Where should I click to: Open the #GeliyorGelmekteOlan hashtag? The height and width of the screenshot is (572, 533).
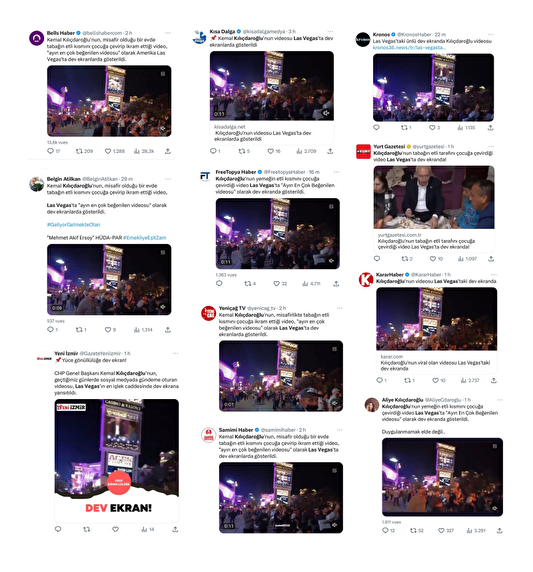coord(73,225)
